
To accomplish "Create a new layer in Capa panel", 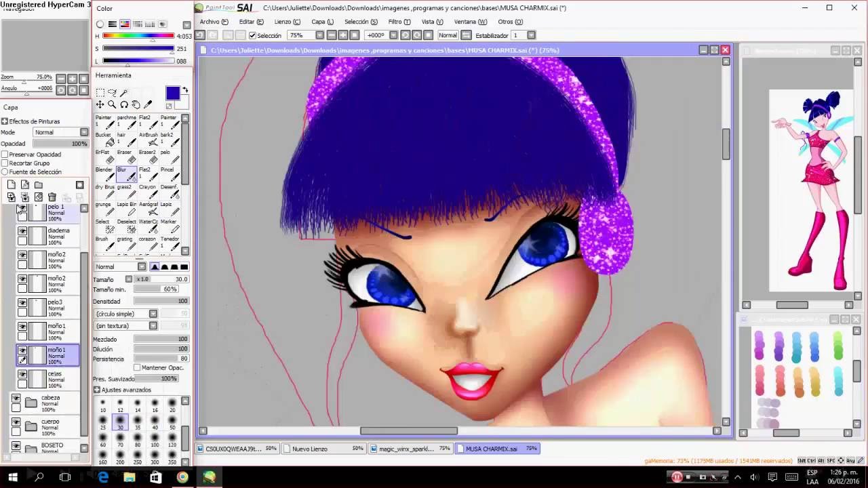I will pyautogui.click(x=12, y=184).
